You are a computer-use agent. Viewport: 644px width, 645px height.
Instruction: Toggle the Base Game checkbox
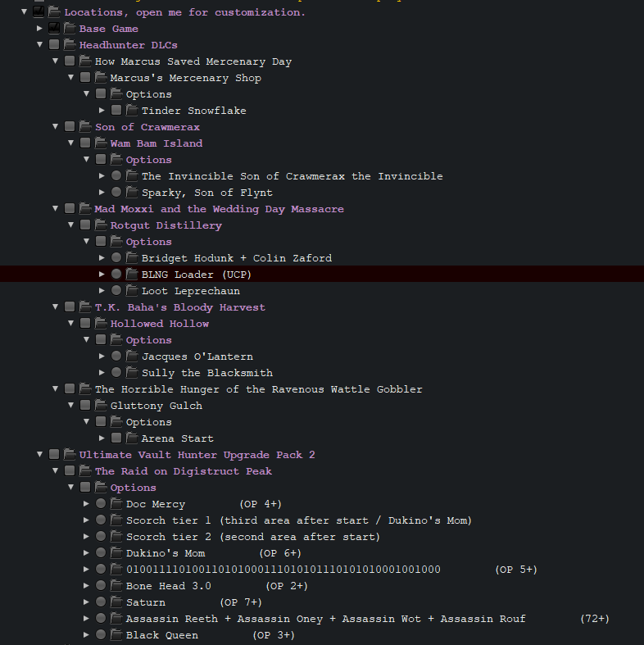54,29
